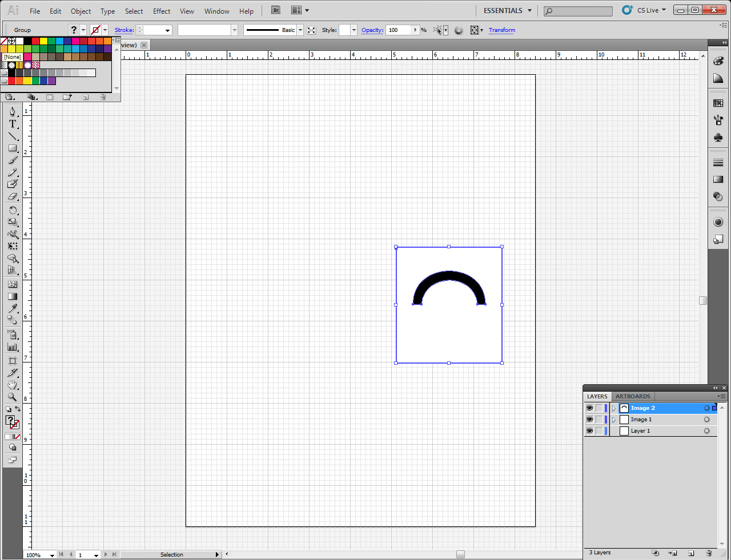The width and height of the screenshot is (731, 560).
Task: Open the zoom level dropdown at 100%
Action: point(52,555)
